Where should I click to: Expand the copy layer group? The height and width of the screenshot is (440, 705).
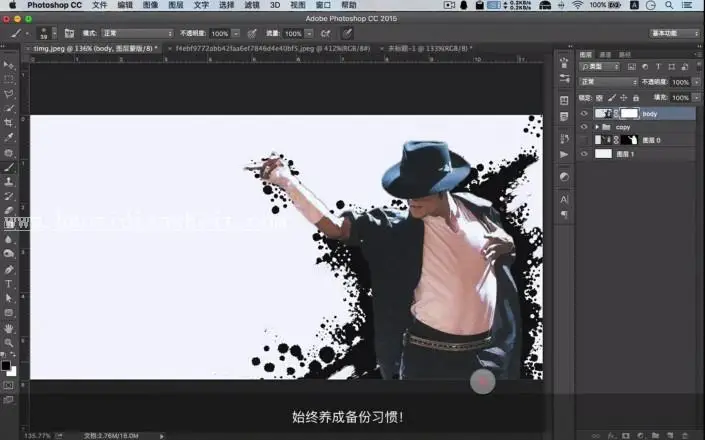click(x=597, y=127)
